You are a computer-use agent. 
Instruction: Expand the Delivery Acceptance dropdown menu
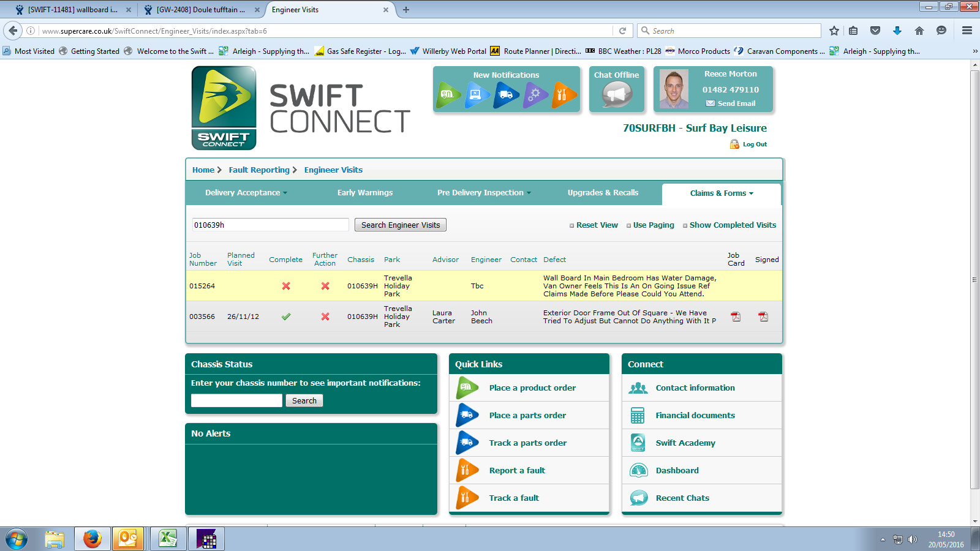pos(246,193)
